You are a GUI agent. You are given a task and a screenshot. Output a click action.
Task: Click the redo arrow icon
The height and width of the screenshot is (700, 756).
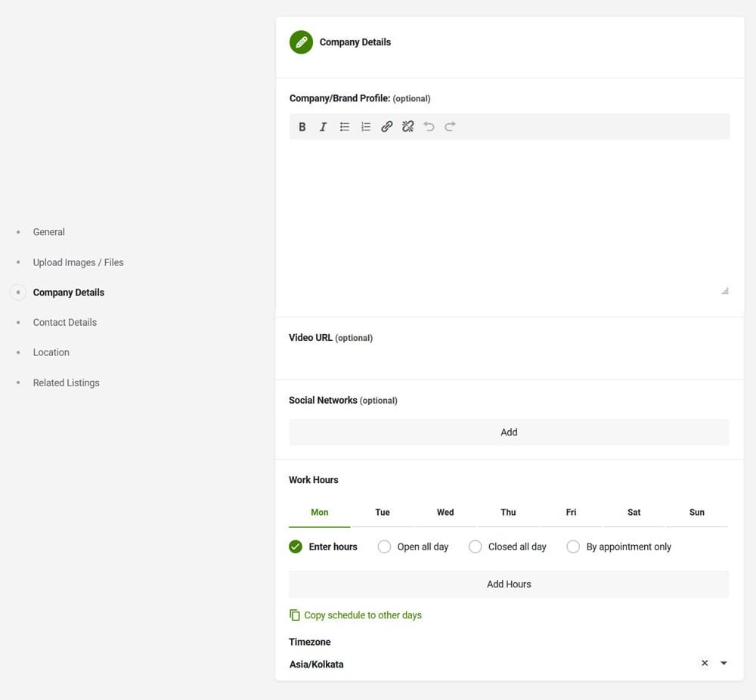point(450,127)
